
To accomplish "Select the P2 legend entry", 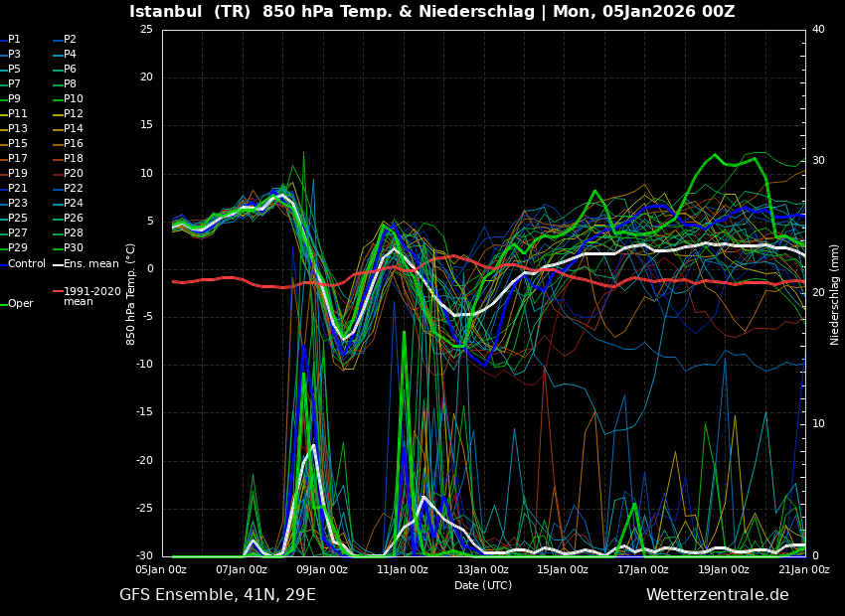I will [70, 40].
